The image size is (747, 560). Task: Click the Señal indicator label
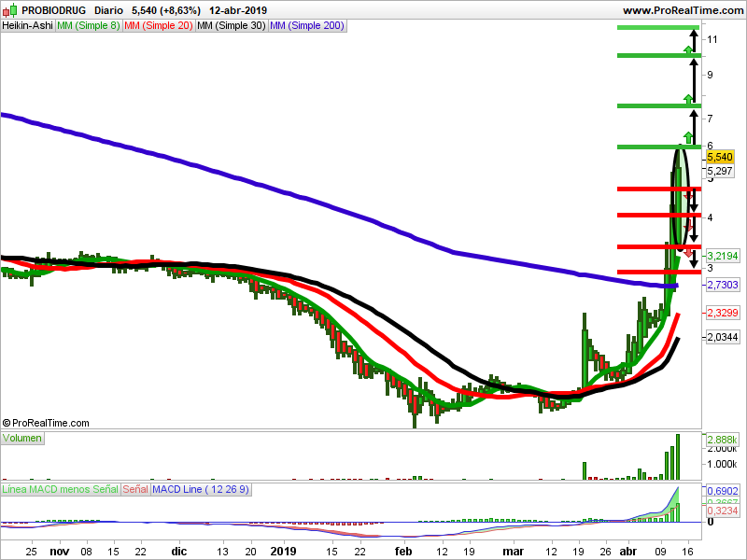tap(135, 489)
